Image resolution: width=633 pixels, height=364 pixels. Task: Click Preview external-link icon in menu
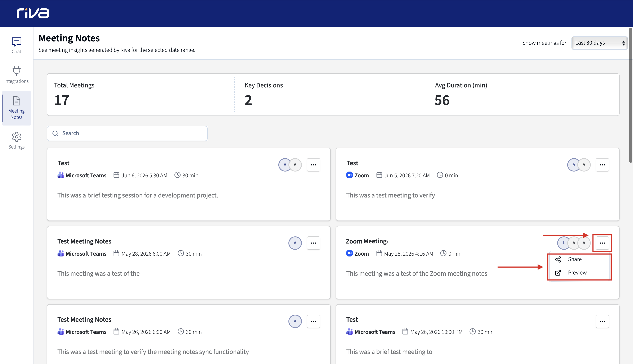(558, 273)
